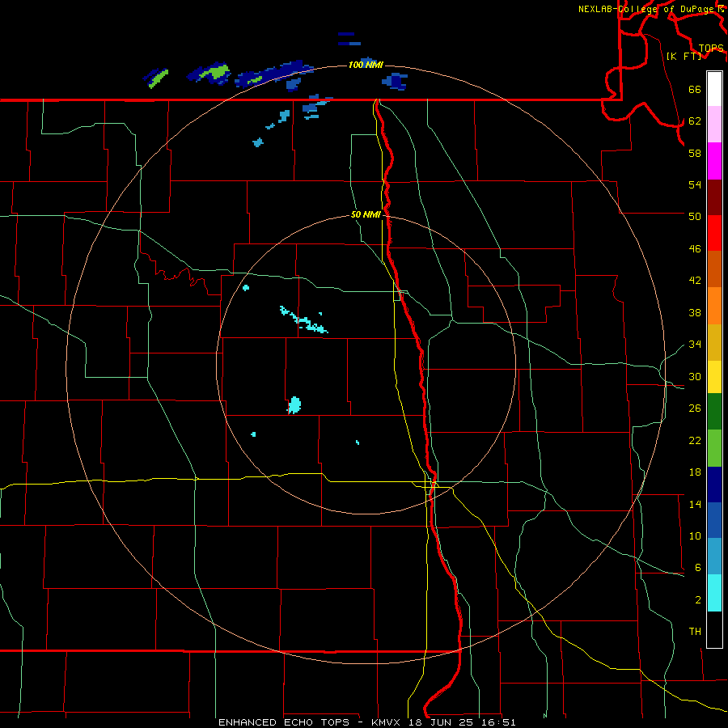
Task: Select the '30' legend value
Action: [695, 376]
